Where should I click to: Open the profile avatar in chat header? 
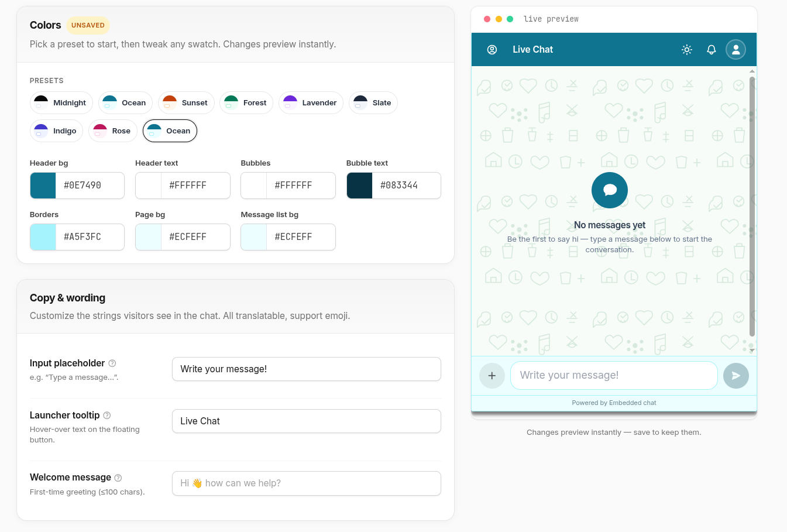736,50
